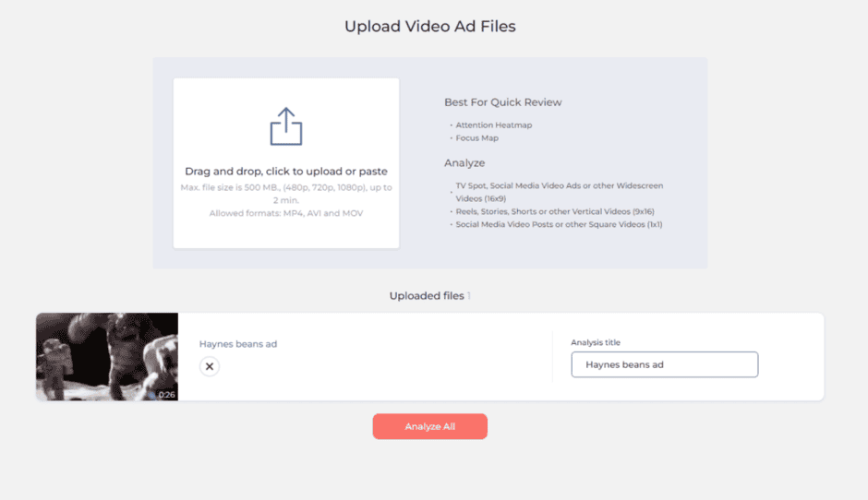Click the Haynes beans ad file name label
Viewport: 868px width, 500px height.
[x=238, y=344]
